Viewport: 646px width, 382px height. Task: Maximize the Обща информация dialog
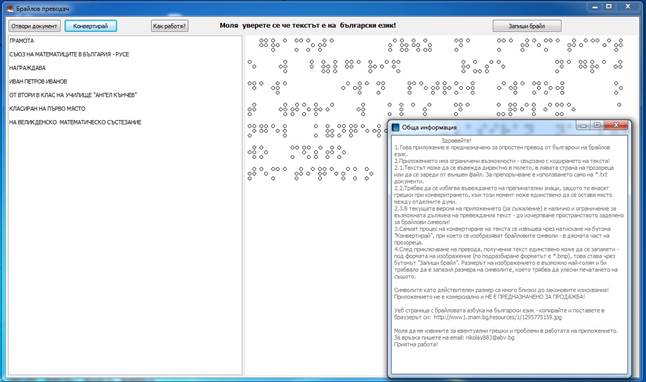[597, 125]
